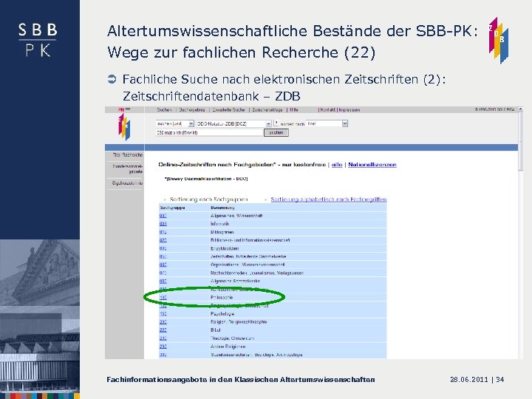This screenshot has width=532, height=399.
Task: Open the 'sortiert nach' Titel dropdown
Action: [x=327, y=123]
